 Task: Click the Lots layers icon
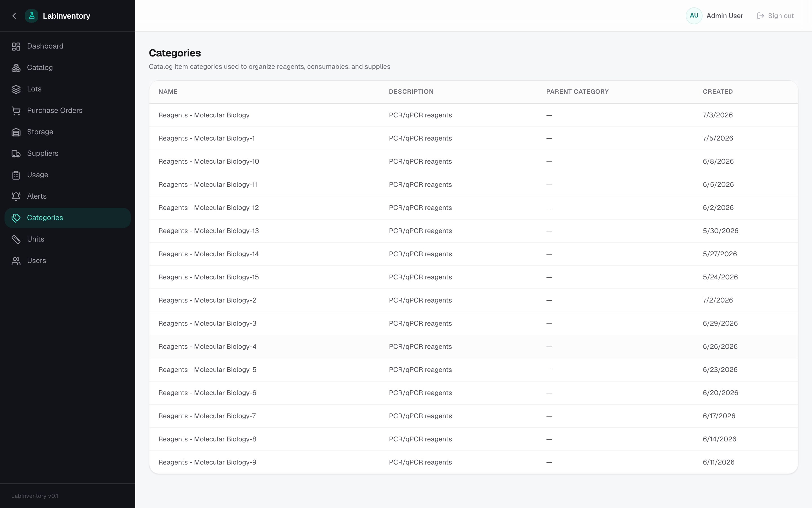pos(16,89)
